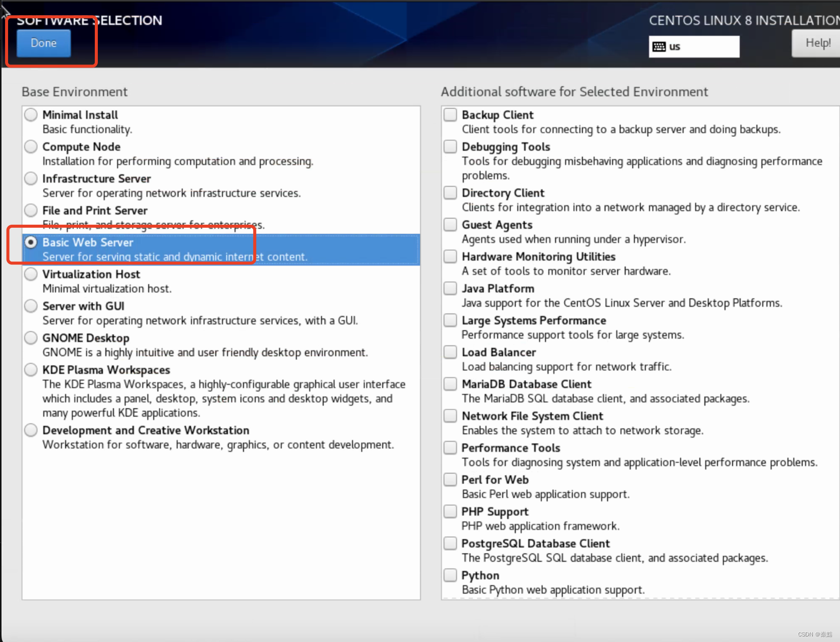Image resolution: width=840 pixels, height=642 pixels.
Task: Tick the Directory Client checkbox
Action: pyautogui.click(x=450, y=193)
